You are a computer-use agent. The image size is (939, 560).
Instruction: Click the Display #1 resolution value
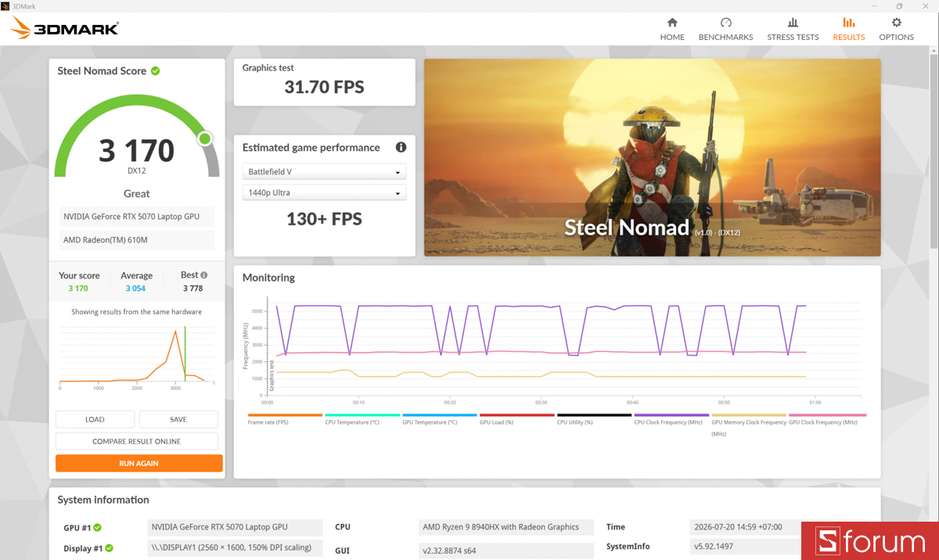coord(235,547)
